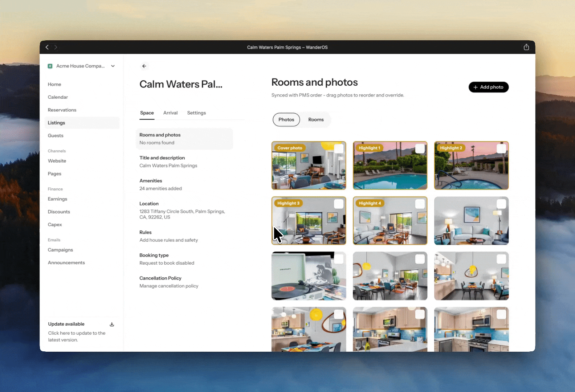Open the Amenities section
Viewport: 575px width, 392px height.
pyautogui.click(x=184, y=184)
